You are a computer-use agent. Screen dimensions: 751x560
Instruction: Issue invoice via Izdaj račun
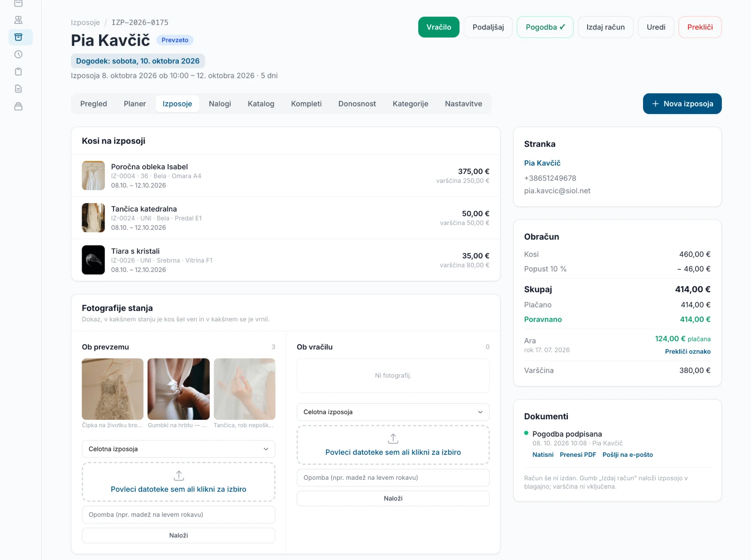605,27
